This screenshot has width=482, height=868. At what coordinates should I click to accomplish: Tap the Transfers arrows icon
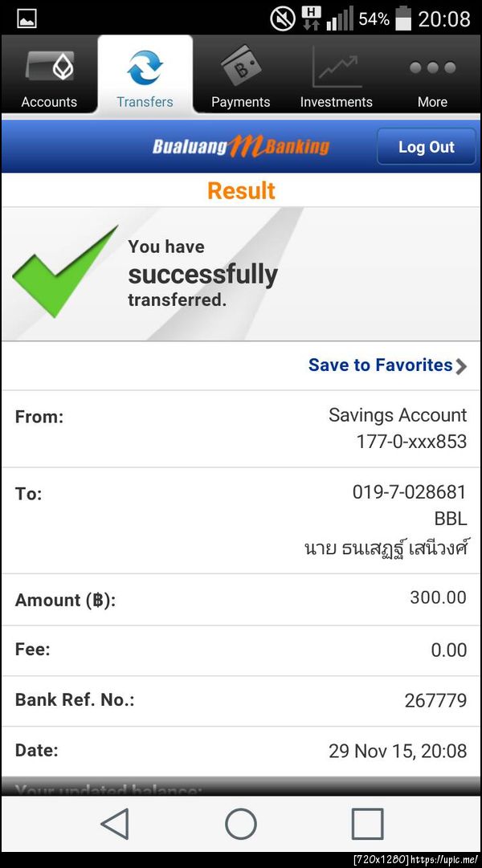coord(145,67)
